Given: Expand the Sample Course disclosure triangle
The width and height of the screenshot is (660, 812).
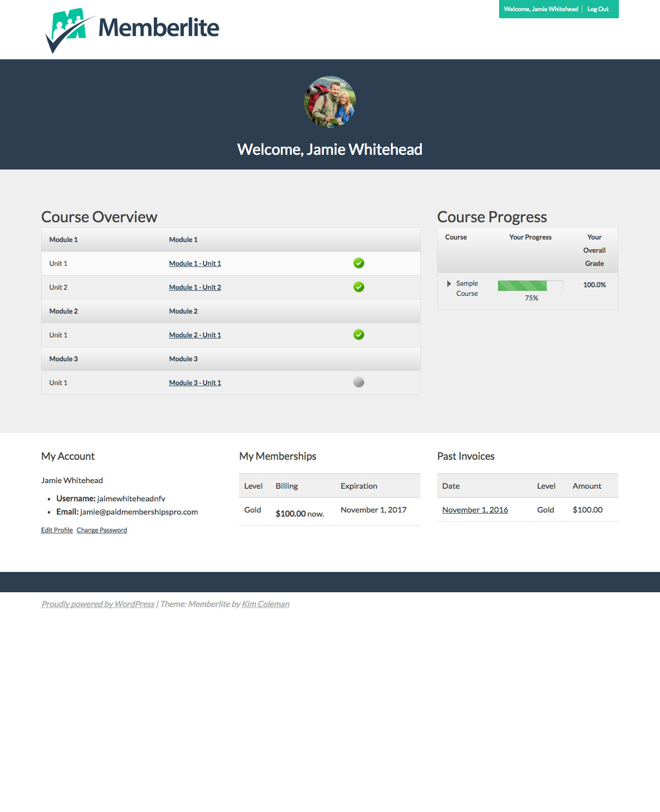Looking at the screenshot, I should [449, 284].
